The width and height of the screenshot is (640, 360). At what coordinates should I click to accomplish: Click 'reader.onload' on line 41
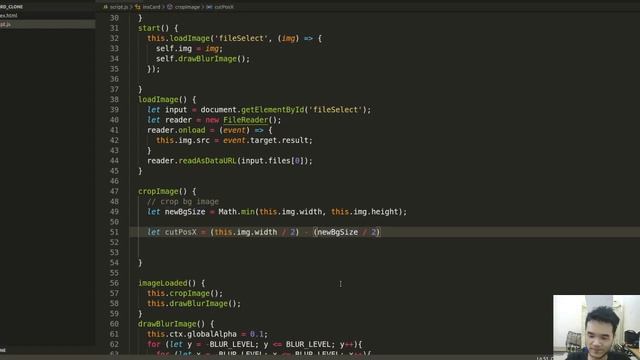(176, 130)
